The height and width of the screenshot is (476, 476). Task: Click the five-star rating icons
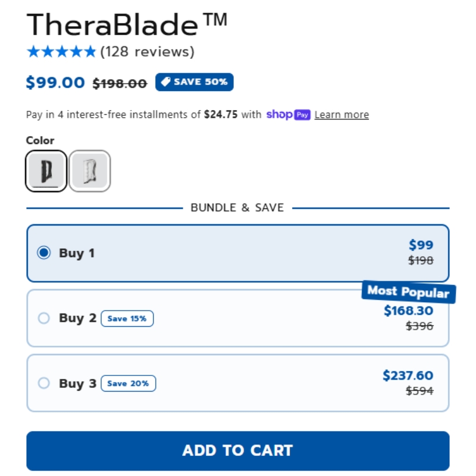click(x=61, y=52)
